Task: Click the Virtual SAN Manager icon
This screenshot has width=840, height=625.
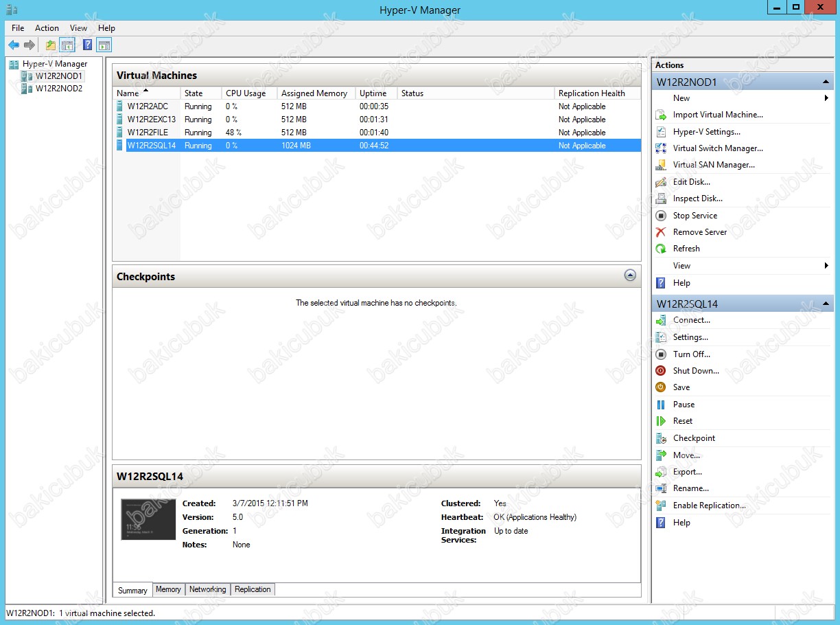Action: point(661,165)
